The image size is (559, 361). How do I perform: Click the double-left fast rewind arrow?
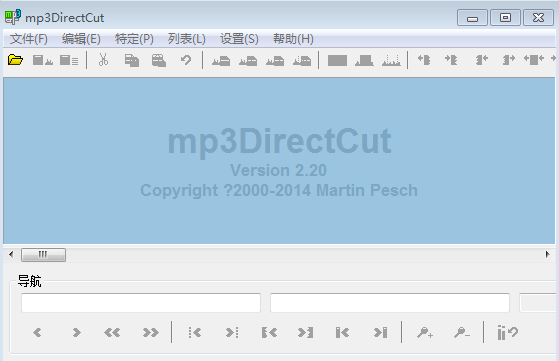(112, 333)
